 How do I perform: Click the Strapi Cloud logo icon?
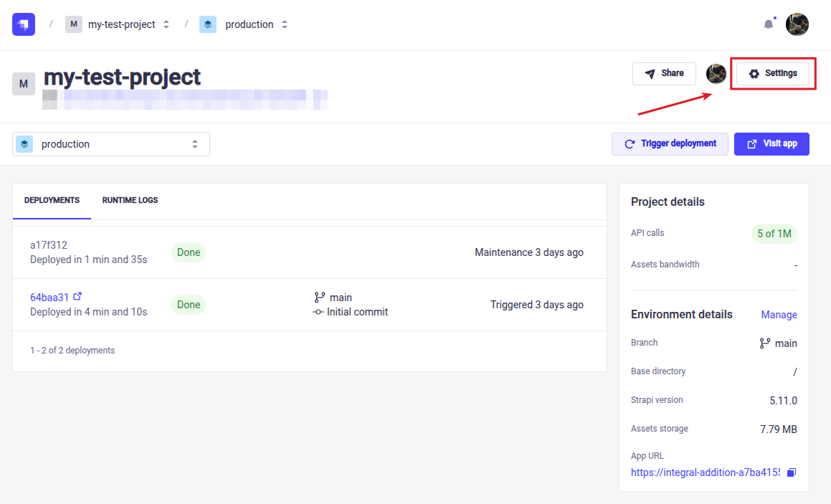pyautogui.click(x=24, y=24)
